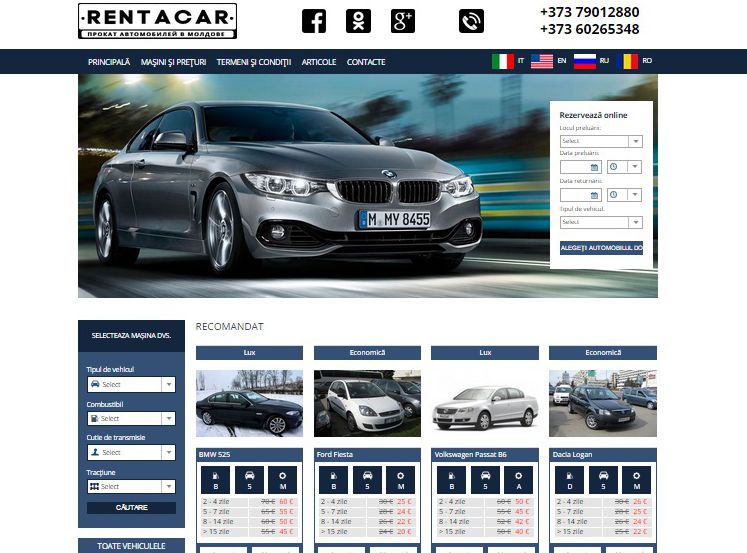This screenshot has height=553, width=747.
Task: Open the Facebook social page icon
Action: coord(314,21)
